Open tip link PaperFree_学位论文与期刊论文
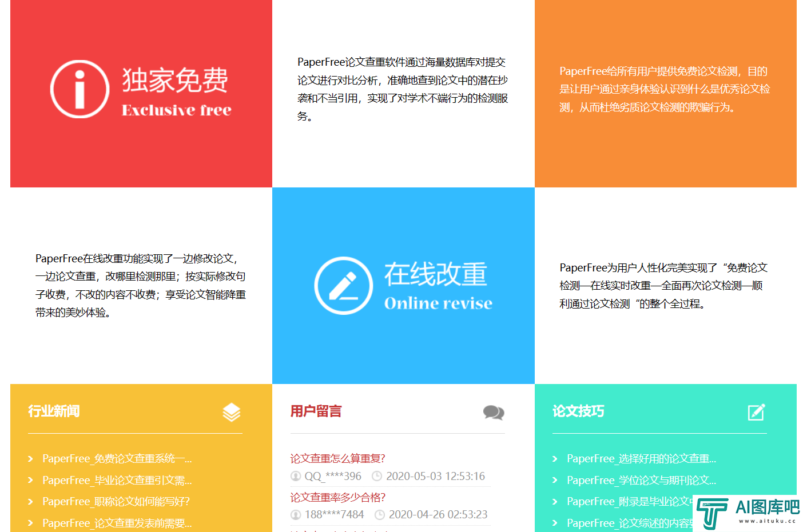Screen dimensions: 807x532 coord(641,481)
